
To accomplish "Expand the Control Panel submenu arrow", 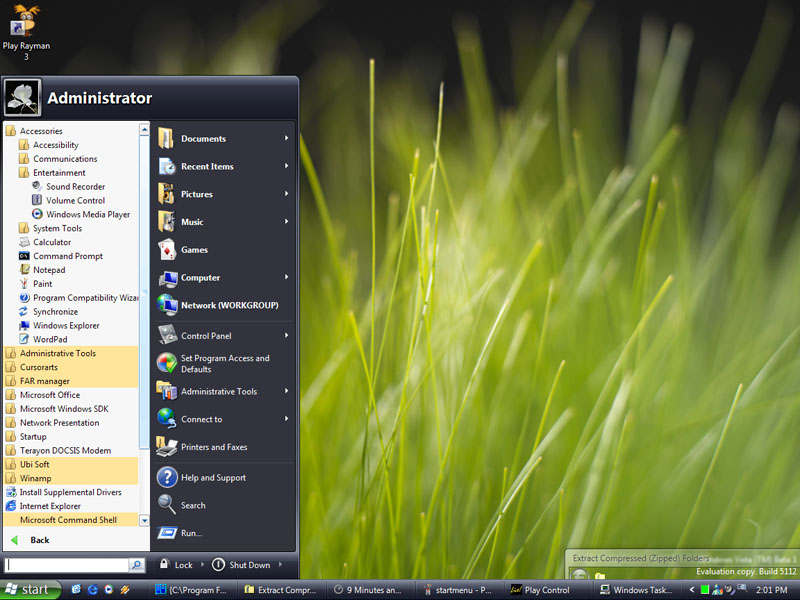I will coord(287,335).
